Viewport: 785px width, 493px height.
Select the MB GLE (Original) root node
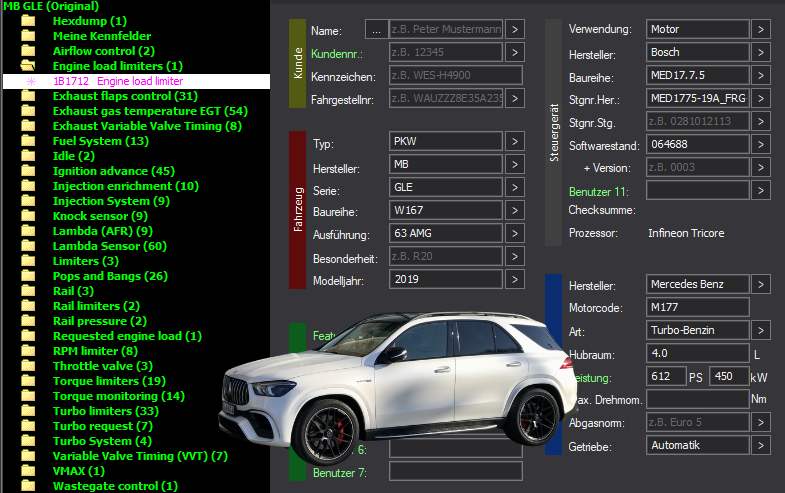51,6
